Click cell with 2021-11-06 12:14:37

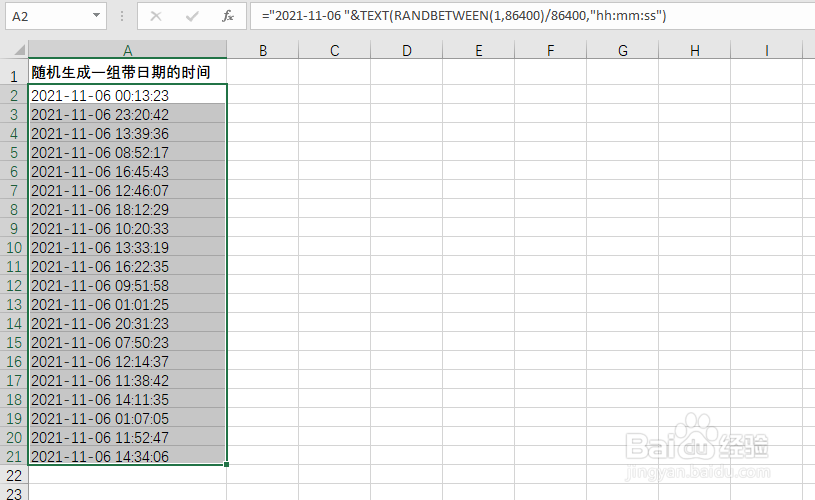pyautogui.click(x=127, y=361)
